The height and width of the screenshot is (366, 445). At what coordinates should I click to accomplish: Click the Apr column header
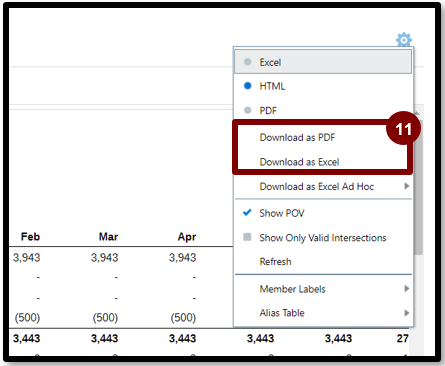pyautogui.click(x=187, y=237)
